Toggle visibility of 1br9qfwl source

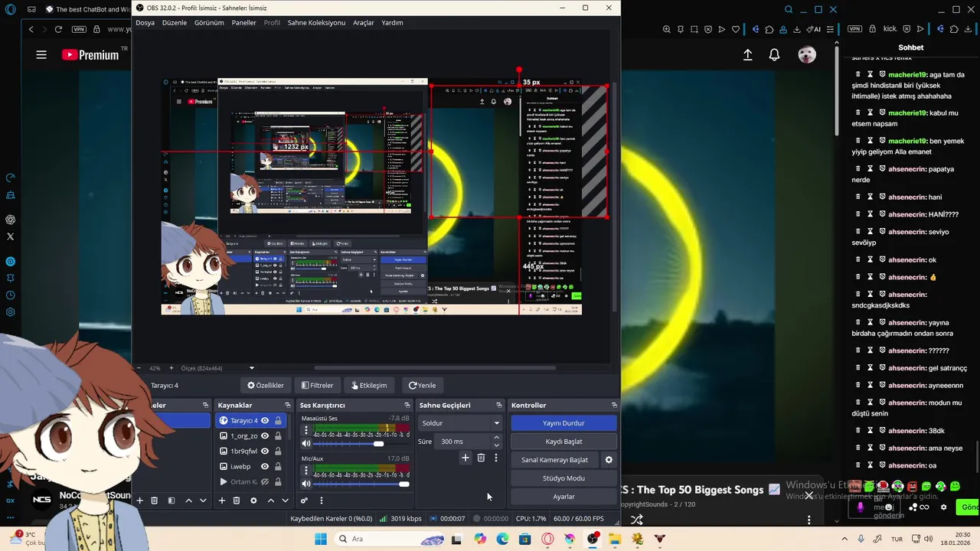(x=265, y=452)
